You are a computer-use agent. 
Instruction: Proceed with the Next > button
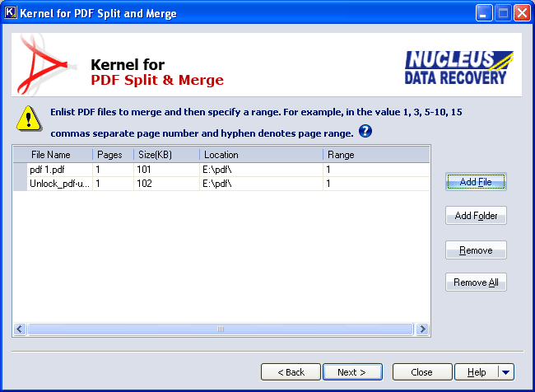[352, 372]
